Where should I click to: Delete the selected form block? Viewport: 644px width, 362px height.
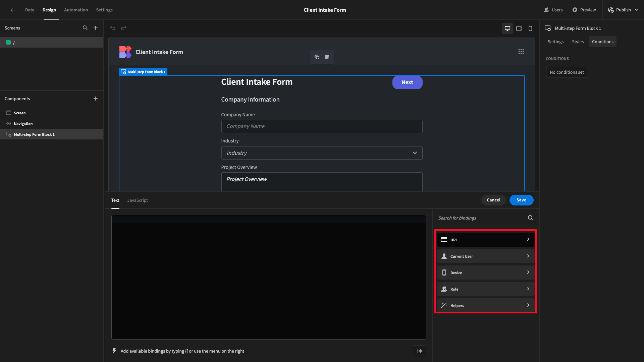[x=327, y=57]
